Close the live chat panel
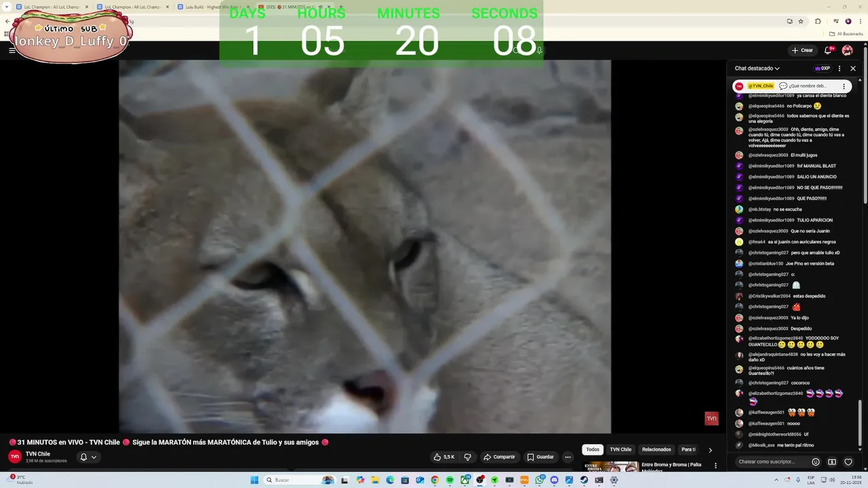 coord(853,68)
